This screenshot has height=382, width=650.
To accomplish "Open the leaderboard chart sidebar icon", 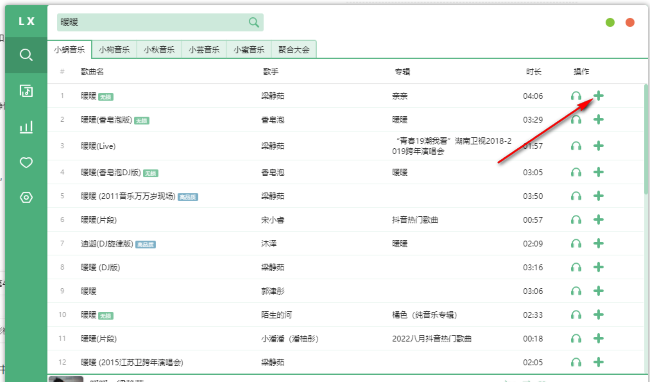I will pos(26,127).
